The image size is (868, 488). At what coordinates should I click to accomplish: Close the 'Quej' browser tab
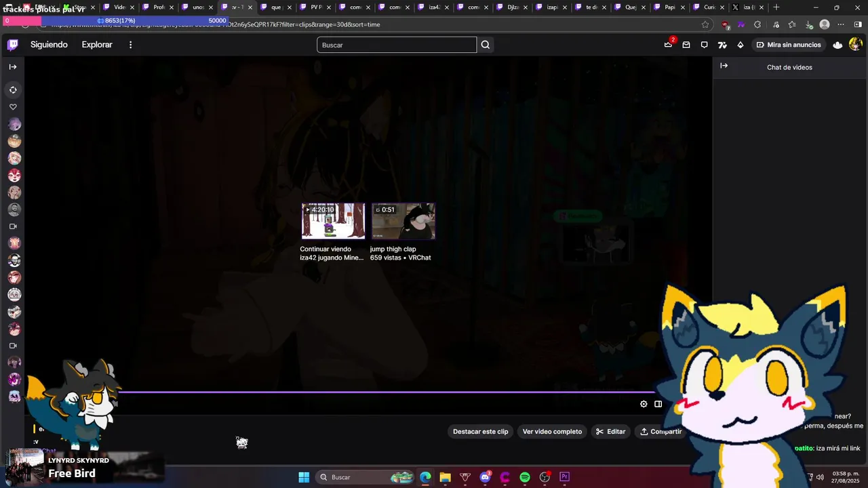click(x=643, y=7)
